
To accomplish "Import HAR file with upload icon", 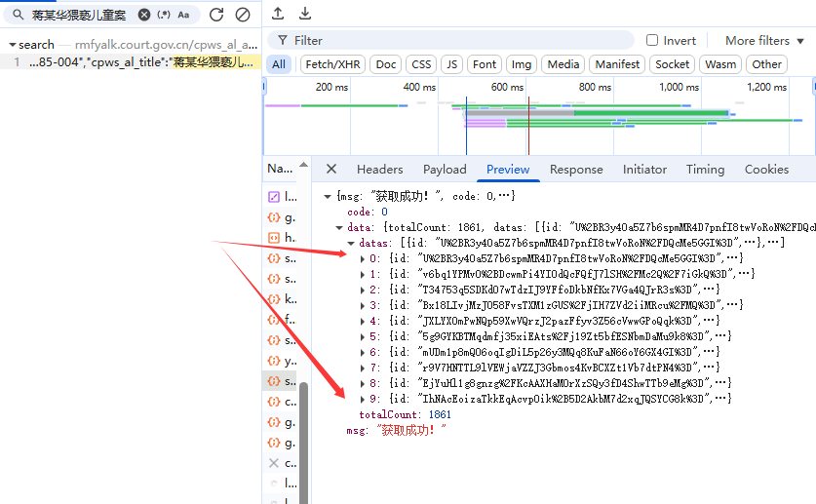I will pos(278,14).
